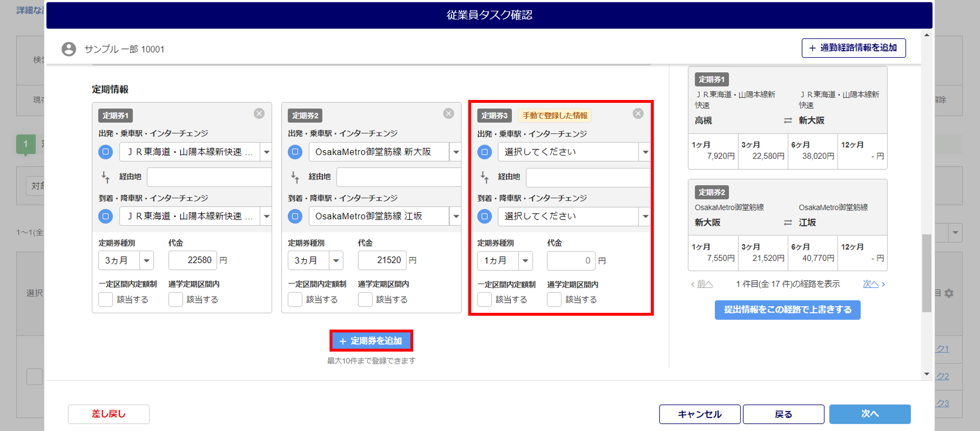This screenshot has height=431, width=980.
Task: Check 通学定期区間内 該当する in 定期券2
Action: (365, 299)
